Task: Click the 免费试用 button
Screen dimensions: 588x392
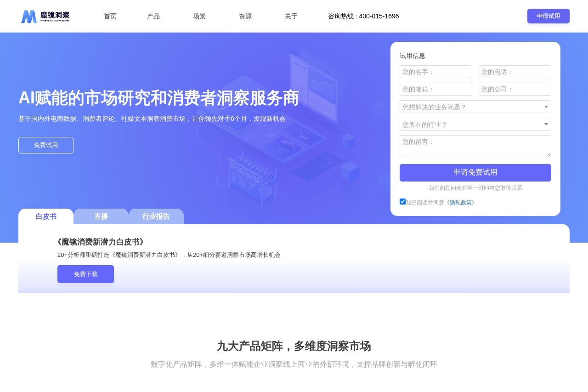Action: tap(46, 145)
